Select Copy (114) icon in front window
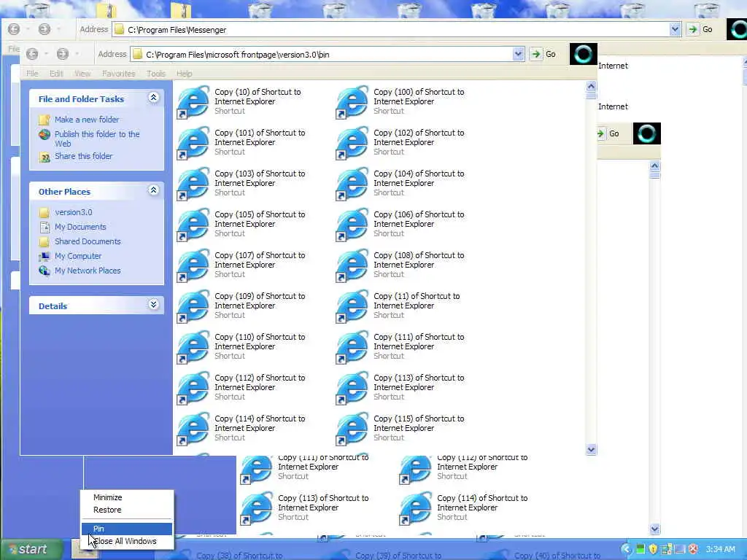The width and height of the screenshot is (747, 560). click(193, 429)
